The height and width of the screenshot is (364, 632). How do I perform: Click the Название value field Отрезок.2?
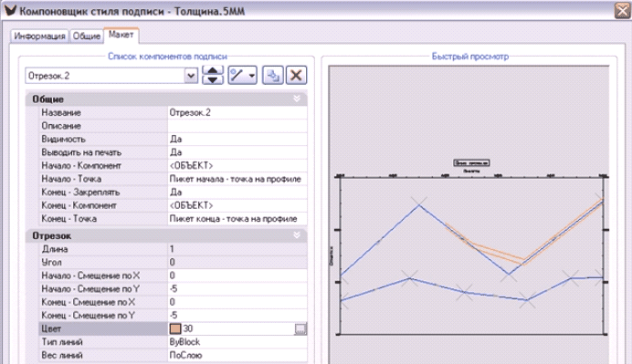pos(237,112)
